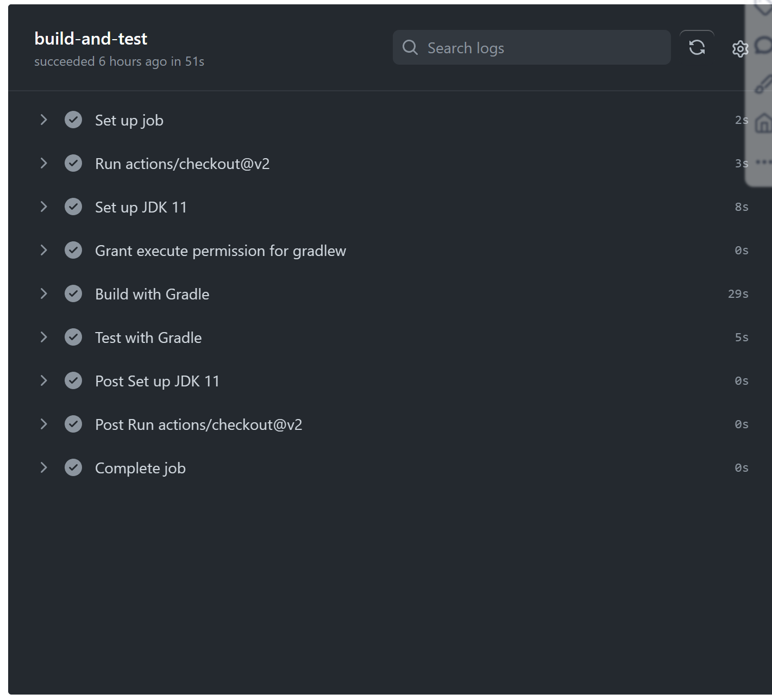Click the build-and-test job title
Viewport: 772px width, 700px height.
pyautogui.click(x=91, y=39)
